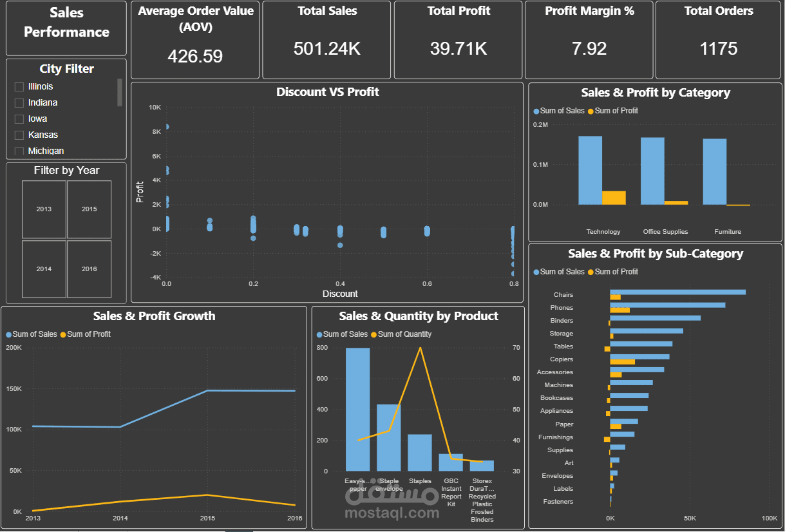Screen dimensions: 785x532
Task: Click Sum of Profit legend in Sub-Category chart
Action: point(613,272)
